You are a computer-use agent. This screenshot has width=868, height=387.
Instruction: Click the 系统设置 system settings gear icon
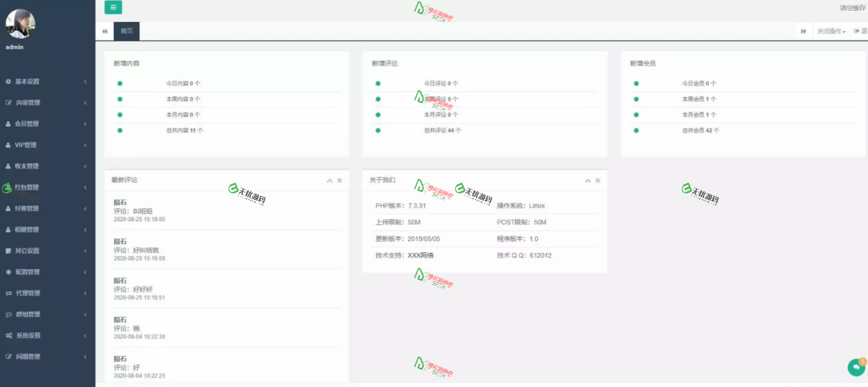pos(8,335)
